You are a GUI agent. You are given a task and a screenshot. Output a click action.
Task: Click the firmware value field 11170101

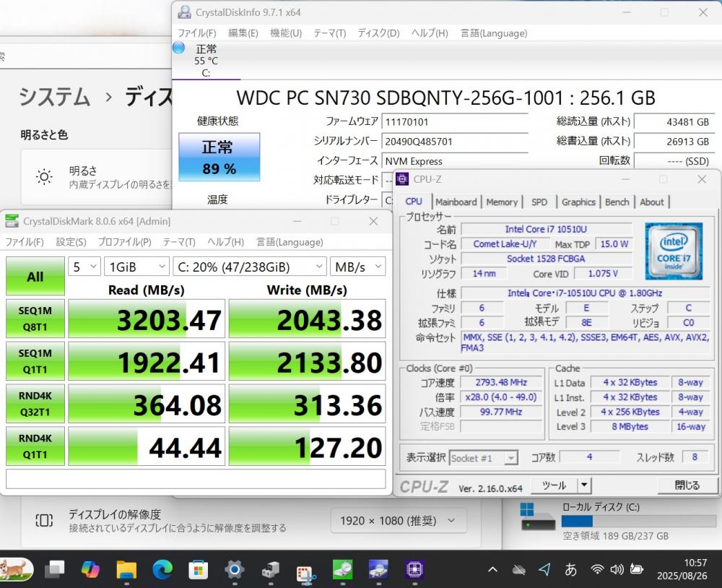(x=455, y=121)
